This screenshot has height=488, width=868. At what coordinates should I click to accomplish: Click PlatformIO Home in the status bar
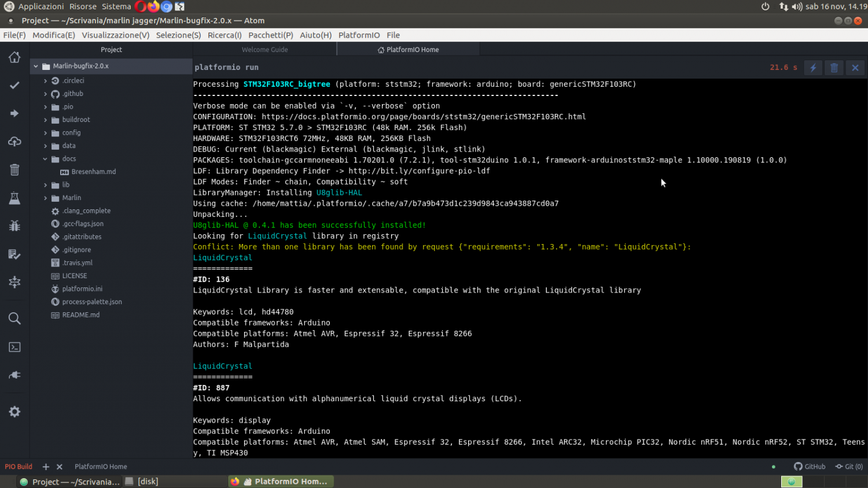click(101, 467)
